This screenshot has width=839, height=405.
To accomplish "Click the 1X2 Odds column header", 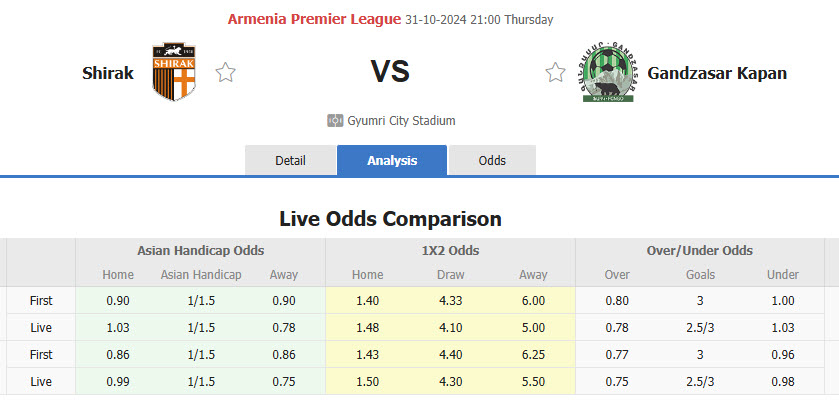I will 450,250.
